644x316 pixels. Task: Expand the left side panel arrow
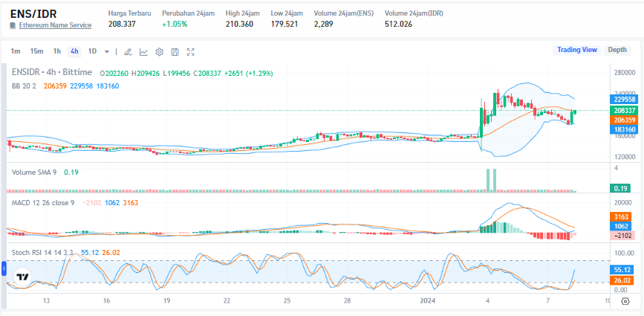(x=4, y=269)
